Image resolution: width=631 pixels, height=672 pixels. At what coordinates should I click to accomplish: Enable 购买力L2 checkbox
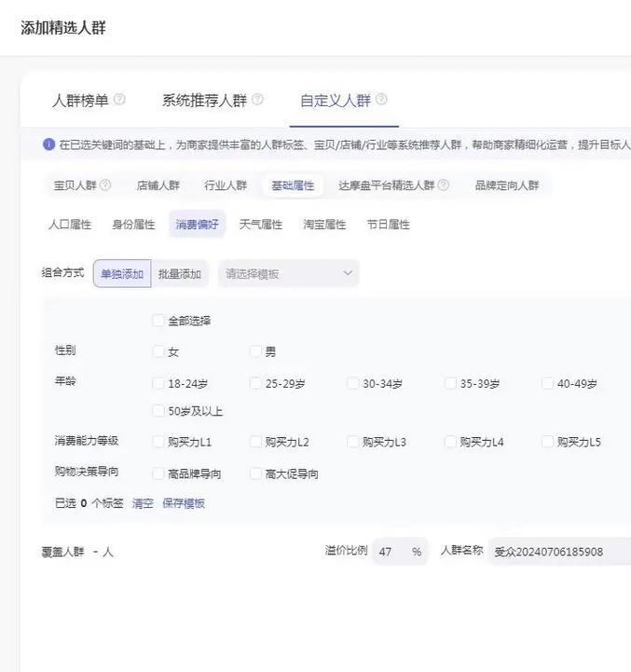tap(255, 442)
